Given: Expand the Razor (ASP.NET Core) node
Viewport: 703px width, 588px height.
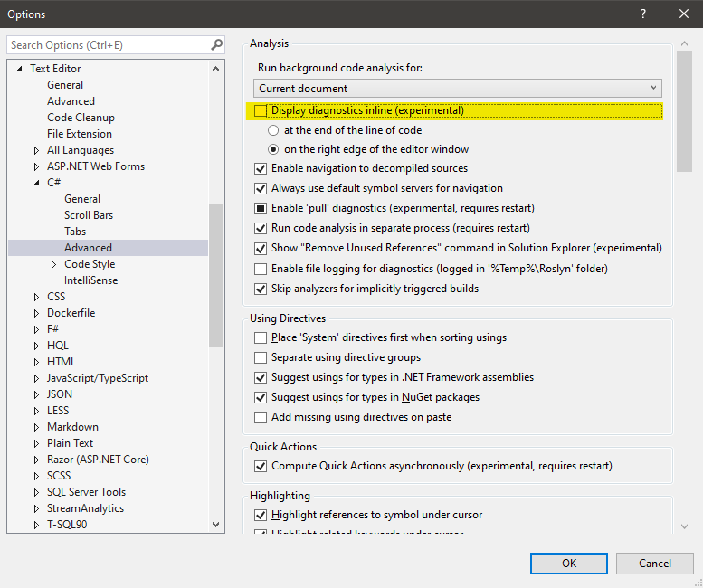Looking at the screenshot, I should point(36,460).
